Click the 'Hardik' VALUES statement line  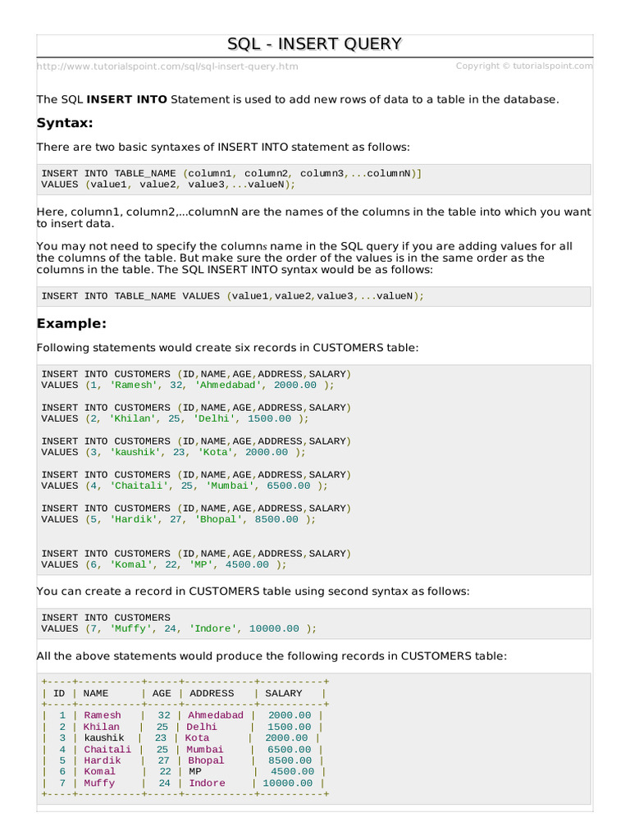click(178, 519)
